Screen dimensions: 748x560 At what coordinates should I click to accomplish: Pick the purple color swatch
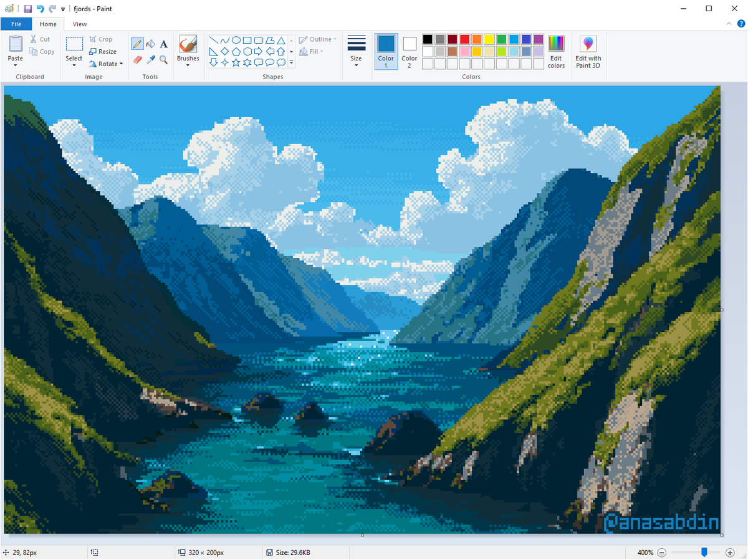[539, 39]
